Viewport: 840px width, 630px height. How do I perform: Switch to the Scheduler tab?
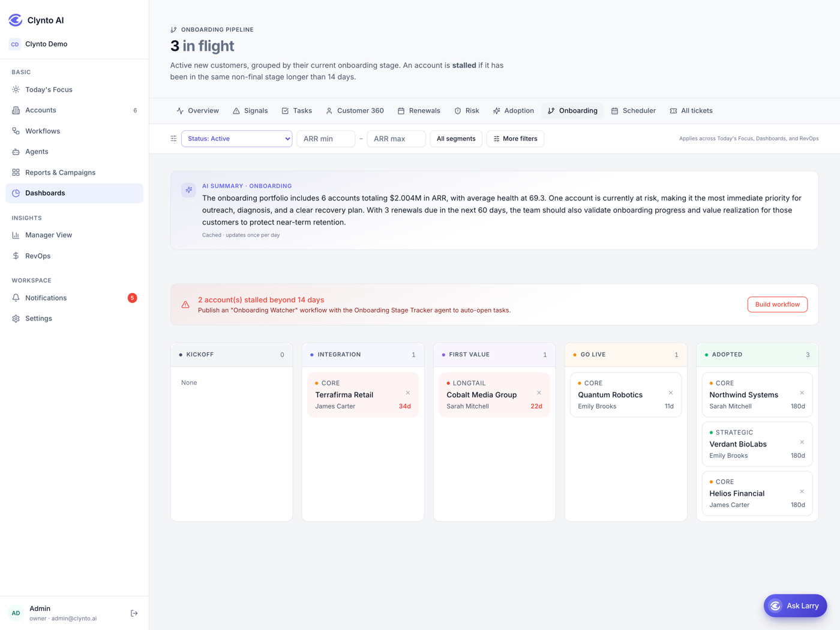(634, 110)
